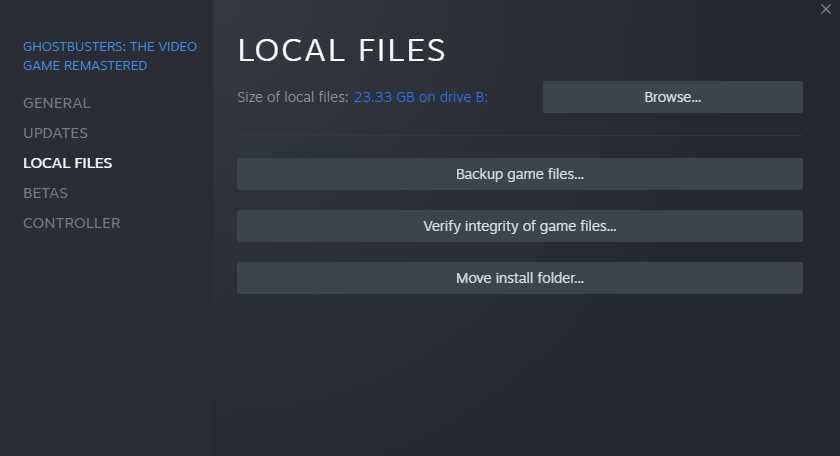Viewport: 840px width, 456px height.
Task: Click Verify integrity of game files
Action: (x=519, y=226)
